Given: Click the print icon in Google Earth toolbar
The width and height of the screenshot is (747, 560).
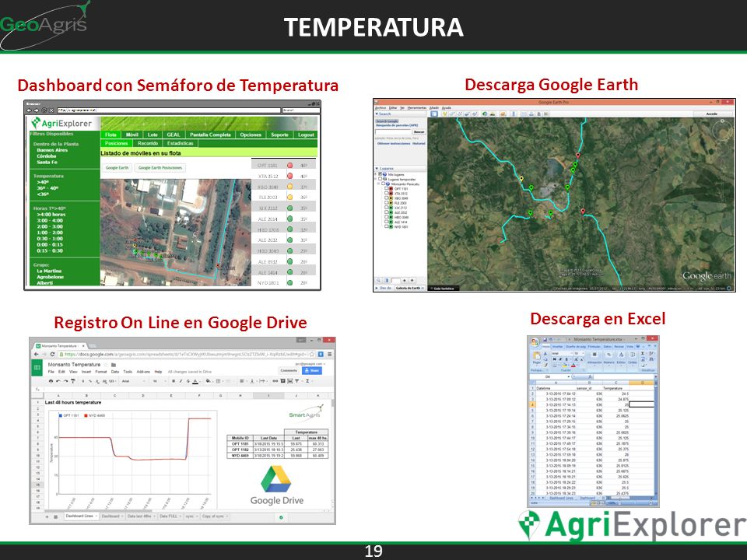Looking at the screenshot, I should tap(531, 114).
